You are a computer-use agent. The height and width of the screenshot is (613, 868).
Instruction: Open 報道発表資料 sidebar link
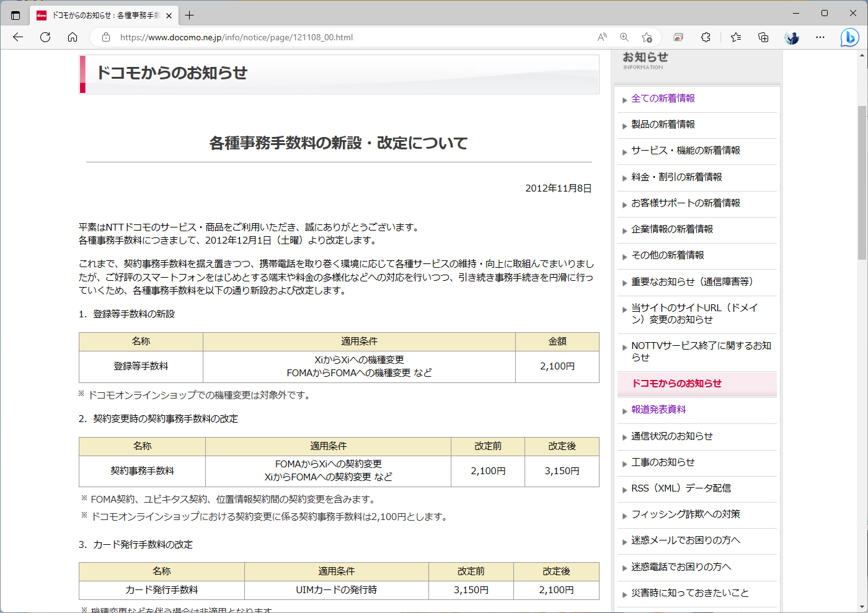coord(658,410)
